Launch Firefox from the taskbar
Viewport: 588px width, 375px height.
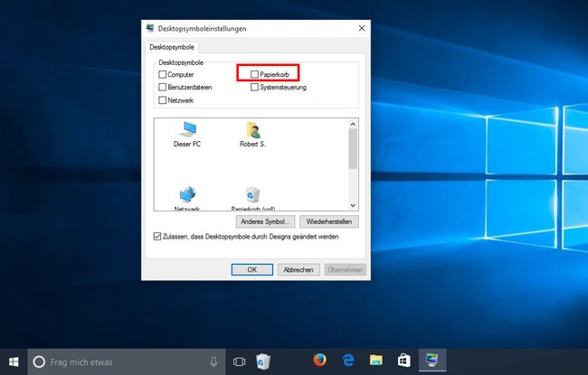(x=319, y=361)
